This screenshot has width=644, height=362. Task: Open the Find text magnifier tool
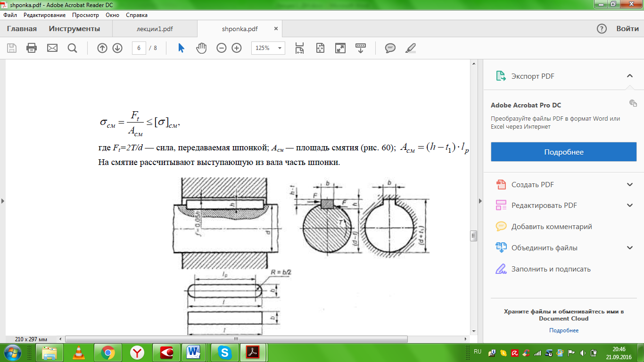(72, 48)
